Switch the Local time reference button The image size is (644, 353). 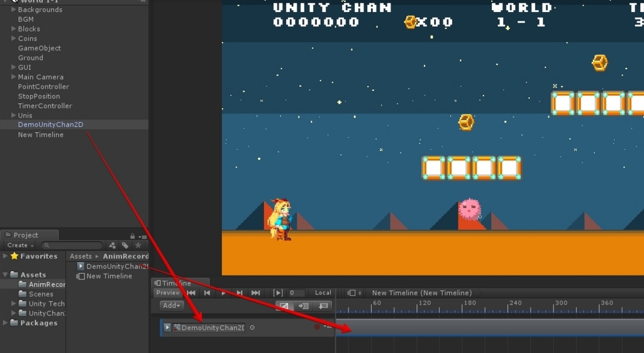tap(323, 293)
